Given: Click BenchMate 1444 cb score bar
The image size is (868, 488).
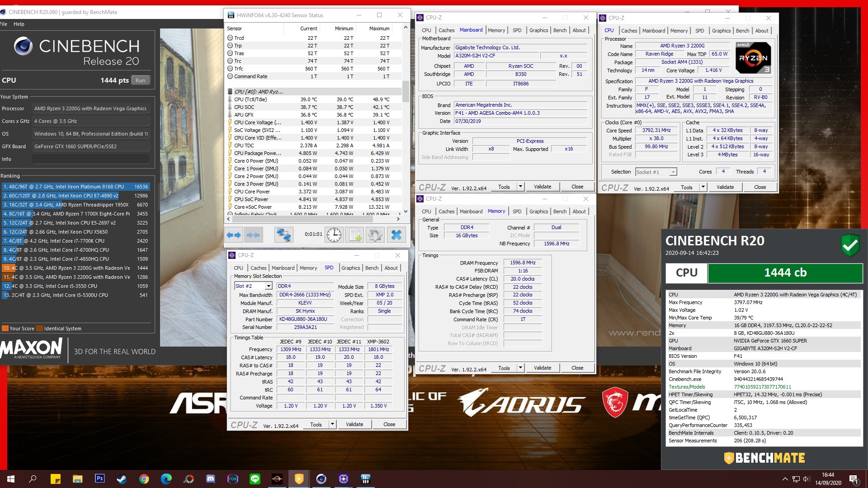Looking at the screenshot, I should (785, 273).
